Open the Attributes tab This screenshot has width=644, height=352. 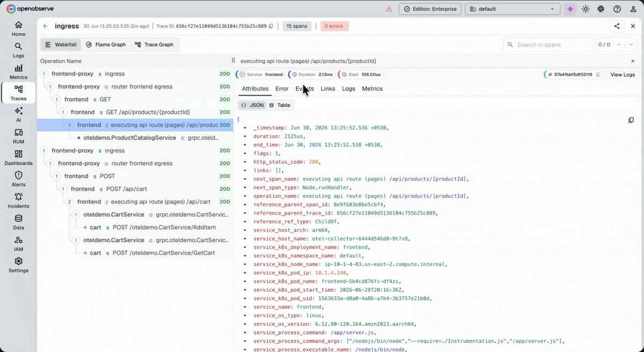[x=255, y=89]
